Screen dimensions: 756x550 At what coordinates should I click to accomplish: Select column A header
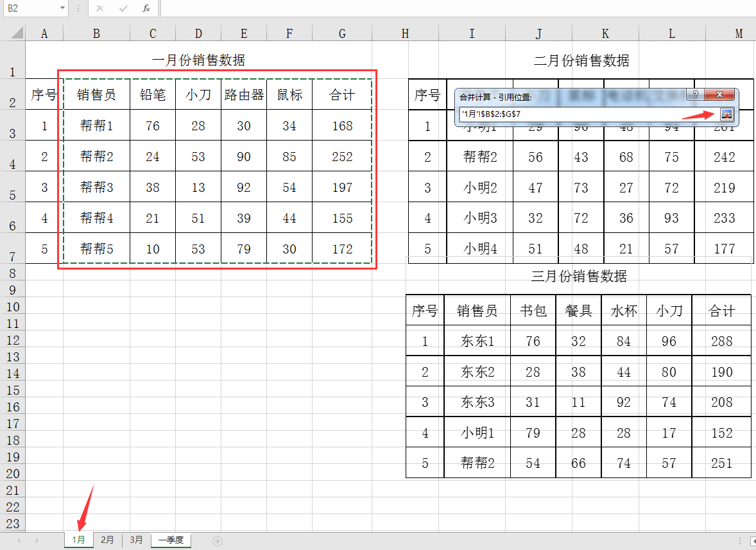44,33
